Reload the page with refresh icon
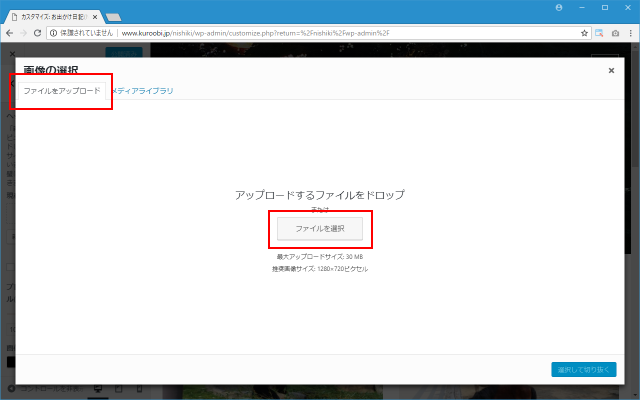Screen dimensions: 640x400 point(37,33)
